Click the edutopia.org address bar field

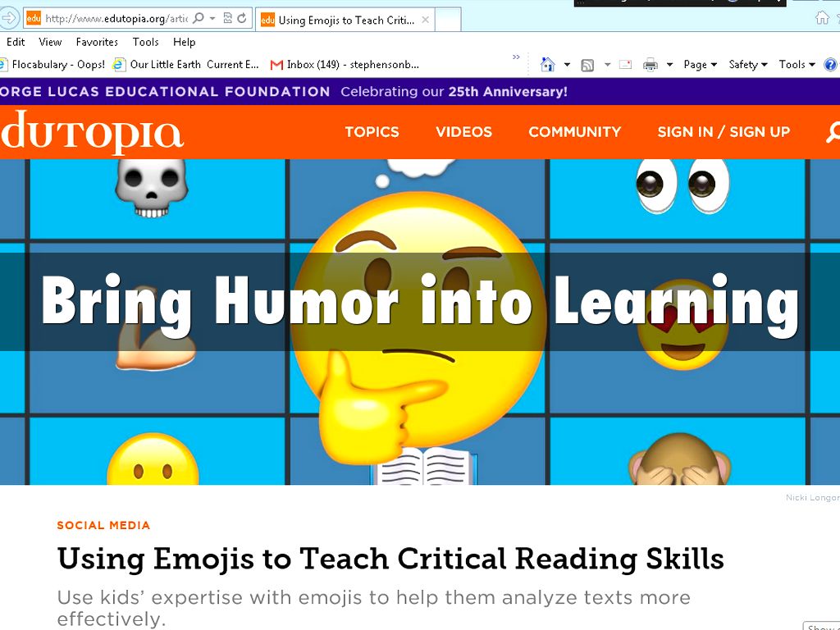pyautogui.click(x=115, y=18)
